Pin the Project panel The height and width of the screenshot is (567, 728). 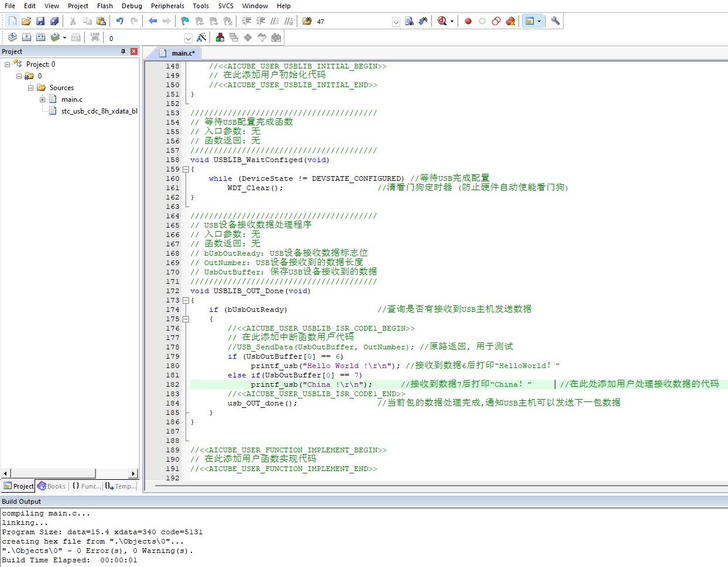click(123, 51)
